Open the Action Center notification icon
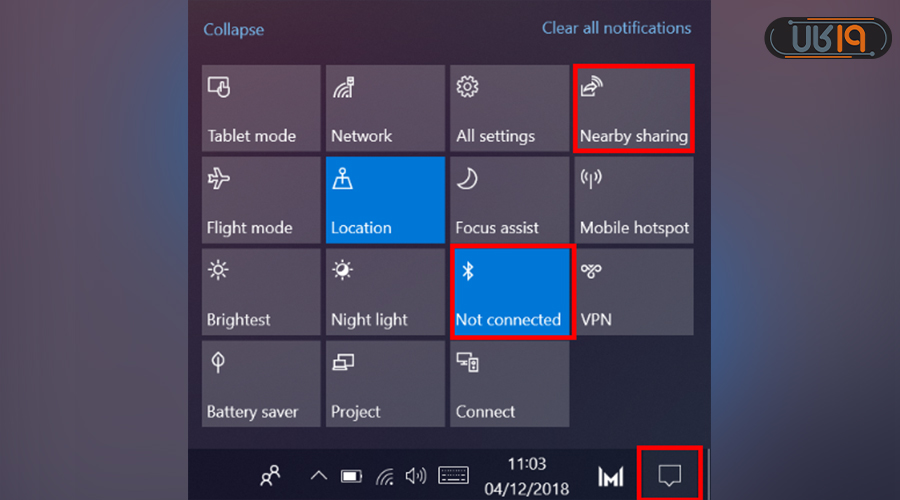This screenshot has width=900, height=500. point(670,476)
